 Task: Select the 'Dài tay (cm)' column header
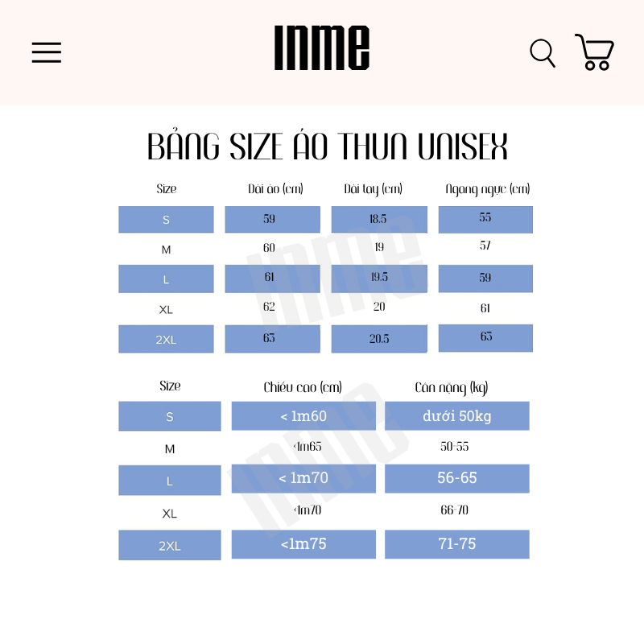pos(373,189)
